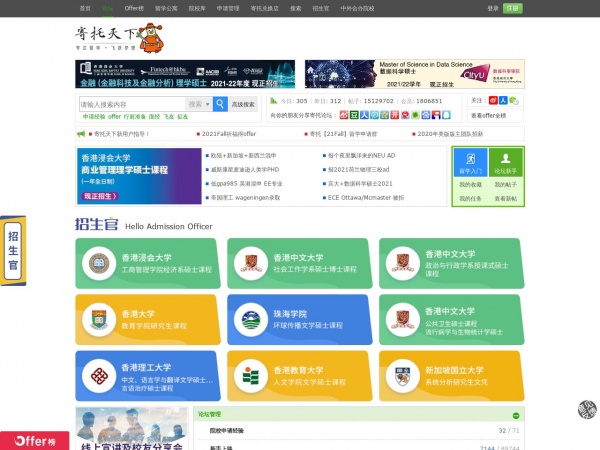600x450 pixels.
Task: Open thread 帝国理工 wageningen录取
Action: tap(245, 198)
